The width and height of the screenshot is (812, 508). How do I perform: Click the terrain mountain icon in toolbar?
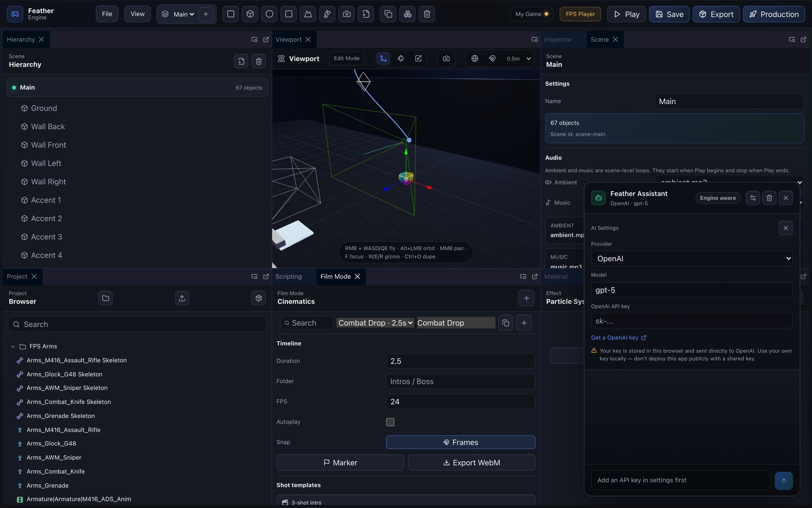pyautogui.click(x=308, y=14)
